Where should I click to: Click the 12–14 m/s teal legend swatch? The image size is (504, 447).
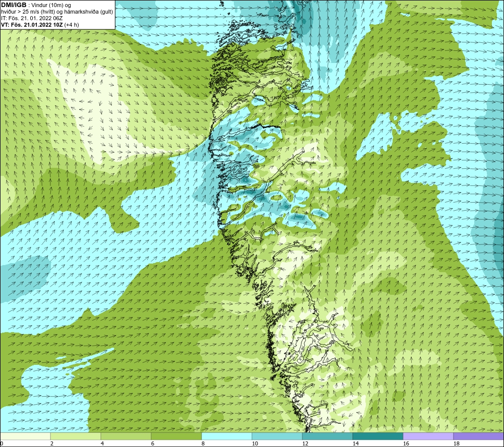pos(327,436)
